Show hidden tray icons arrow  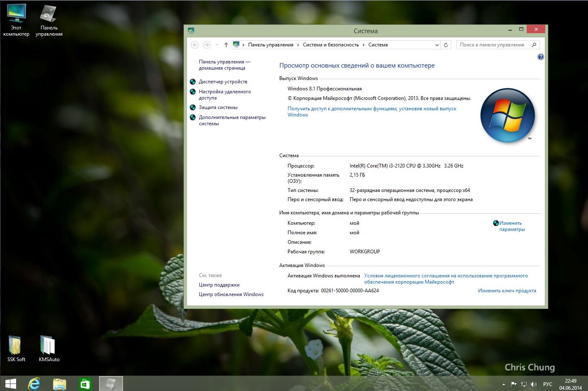[x=503, y=384]
